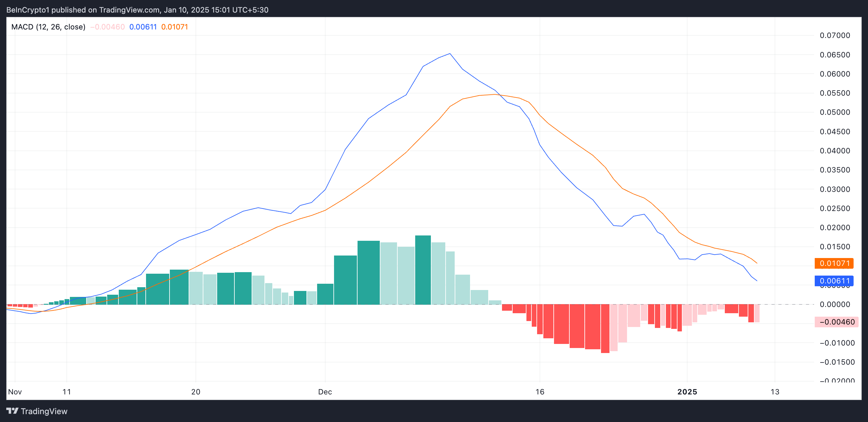Image resolution: width=868 pixels, height=422 pixels.
Task: Click the Dec date label on time axis
Action: point(325,392)
